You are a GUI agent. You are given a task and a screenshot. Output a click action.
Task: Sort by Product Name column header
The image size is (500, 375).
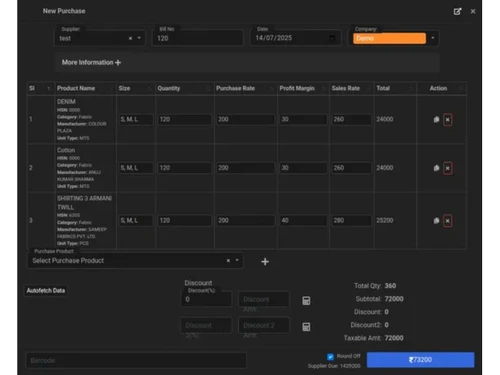tap(85, 88)
